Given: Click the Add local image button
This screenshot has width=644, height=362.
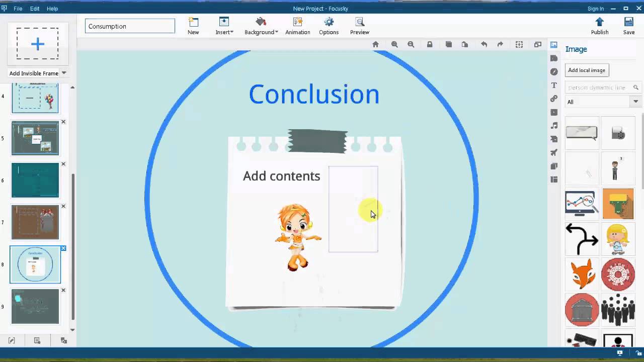Looking at the screenshot, I should tap(586, 70).
